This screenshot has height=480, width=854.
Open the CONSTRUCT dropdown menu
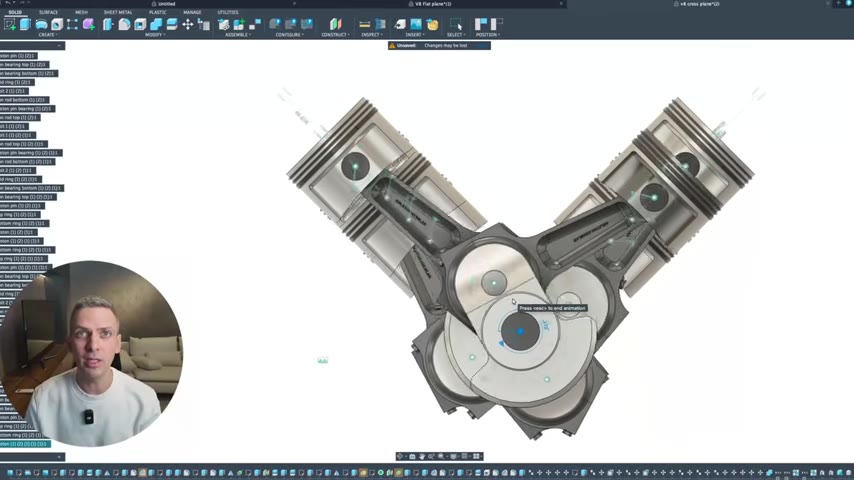(x=336, y=35)
